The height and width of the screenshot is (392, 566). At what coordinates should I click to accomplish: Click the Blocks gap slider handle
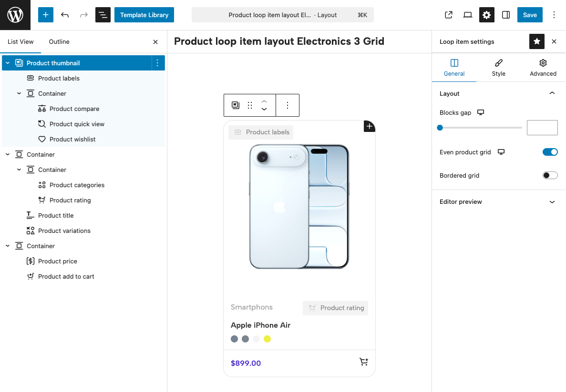click(x=440, y=128)
